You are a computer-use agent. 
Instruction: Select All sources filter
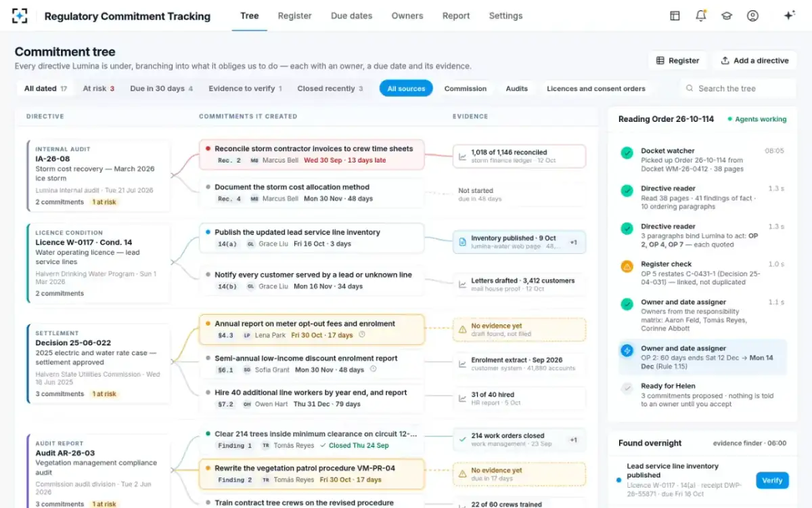(x=406, y=88)
